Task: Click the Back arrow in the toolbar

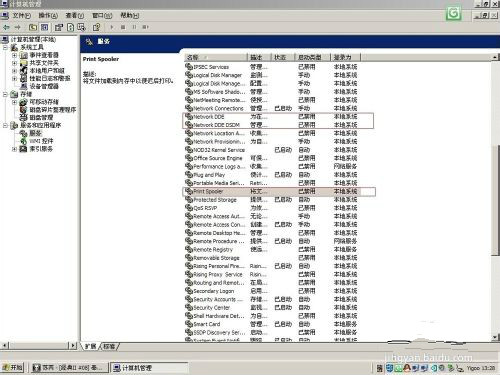Action: 6,27
